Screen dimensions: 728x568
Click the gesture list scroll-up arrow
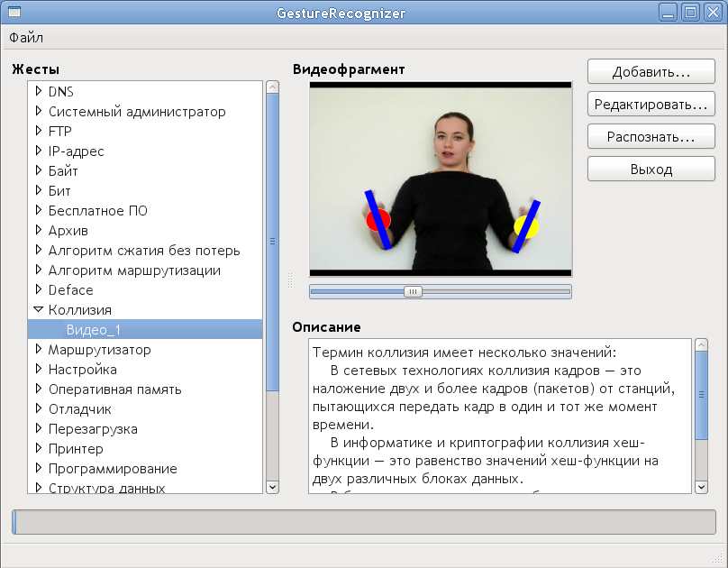click(x=272, y=87)
